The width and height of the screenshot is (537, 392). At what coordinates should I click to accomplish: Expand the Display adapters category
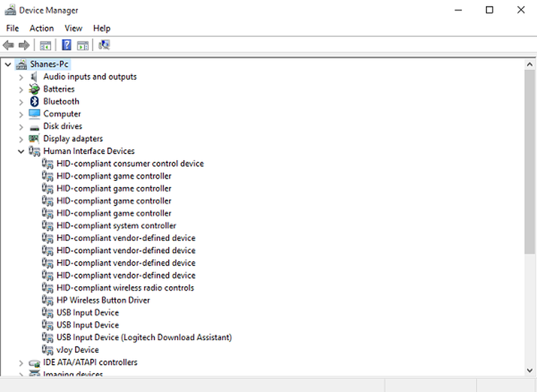pyautogui.click(x=21, y=139)
